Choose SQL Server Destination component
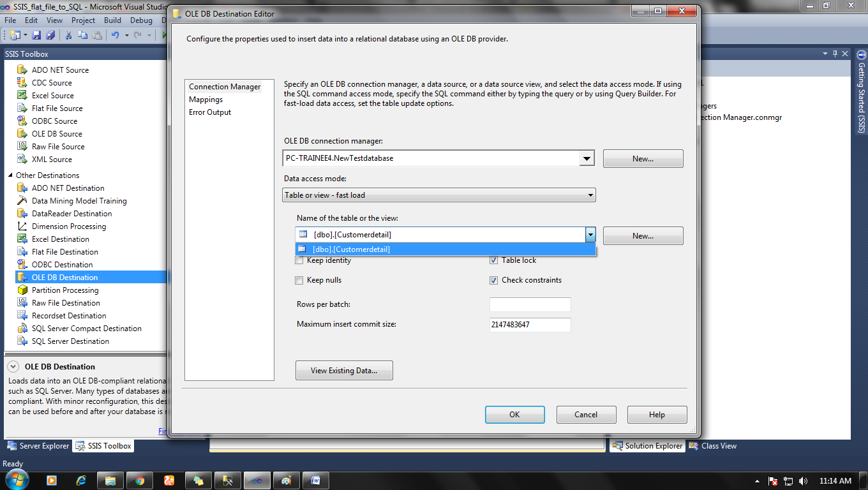 (70, 341)
